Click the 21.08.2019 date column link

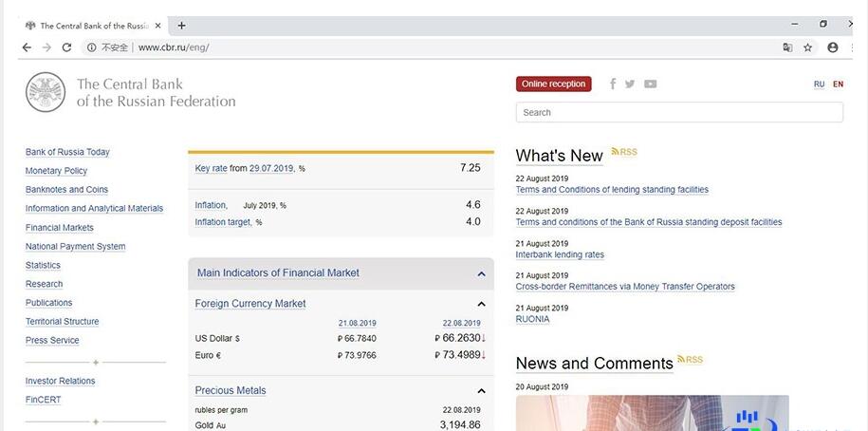pos(358,323)
